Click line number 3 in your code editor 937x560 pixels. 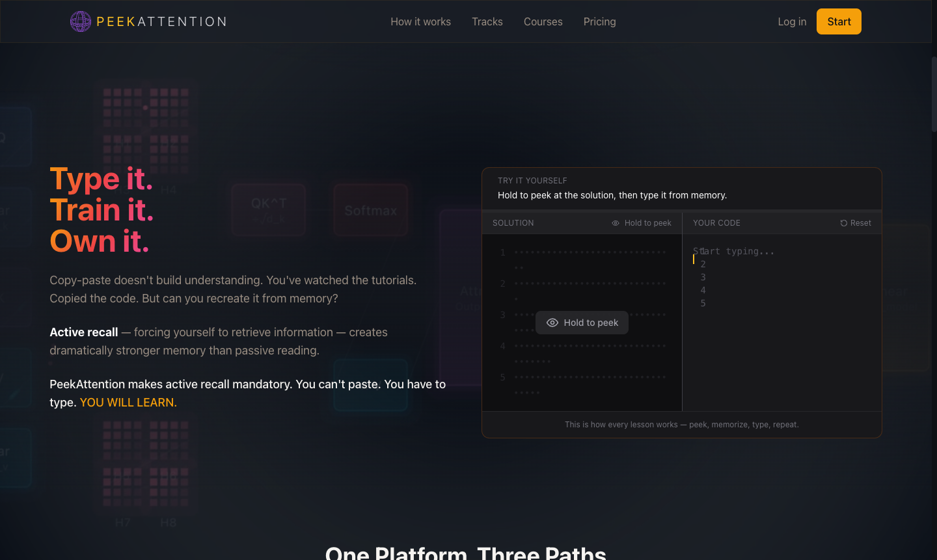703,277
